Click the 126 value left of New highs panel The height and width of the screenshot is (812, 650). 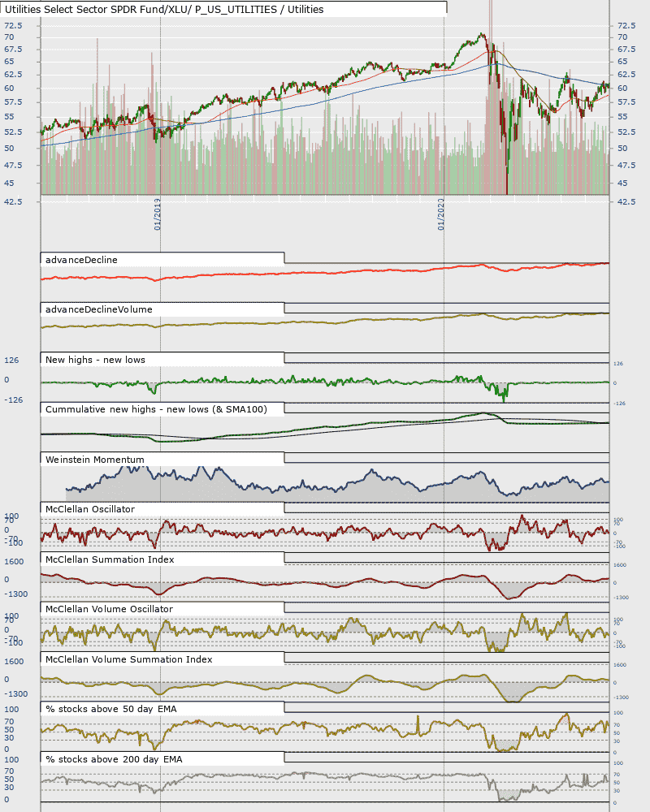point(11,360)
